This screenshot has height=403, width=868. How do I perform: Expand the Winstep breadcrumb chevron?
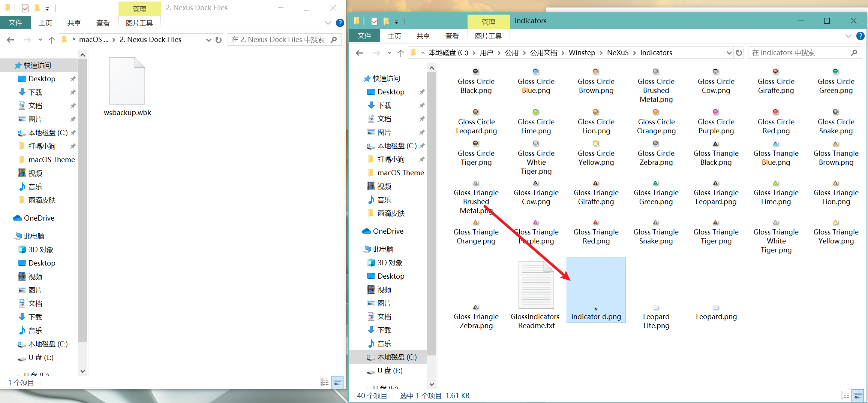601,53
